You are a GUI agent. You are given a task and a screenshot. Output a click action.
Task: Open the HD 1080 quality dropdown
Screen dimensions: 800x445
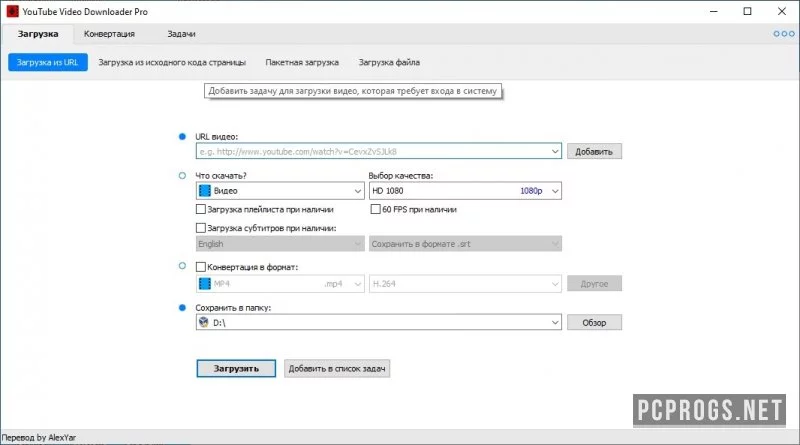click(x=465, y=191)
